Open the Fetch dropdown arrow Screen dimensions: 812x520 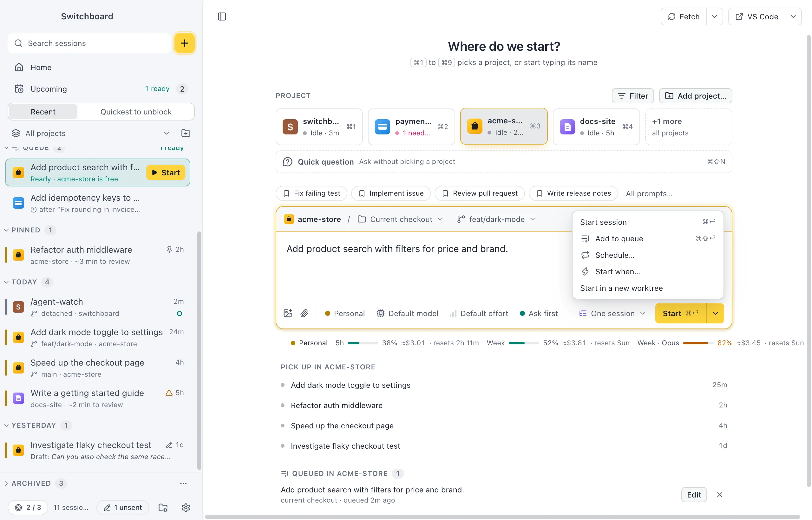point(714,16)
